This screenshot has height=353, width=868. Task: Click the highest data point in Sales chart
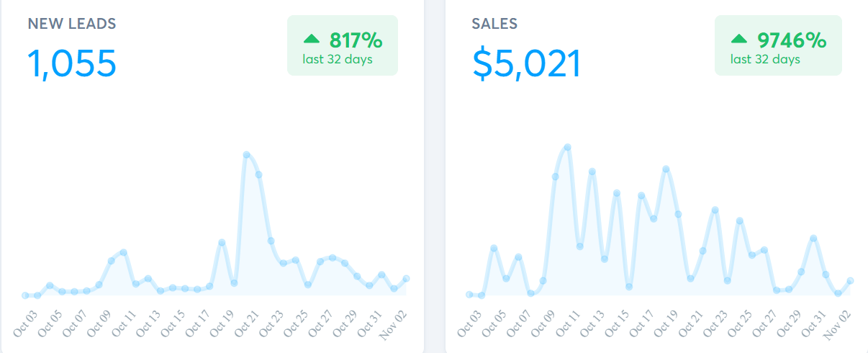click(x=568, y=147)
